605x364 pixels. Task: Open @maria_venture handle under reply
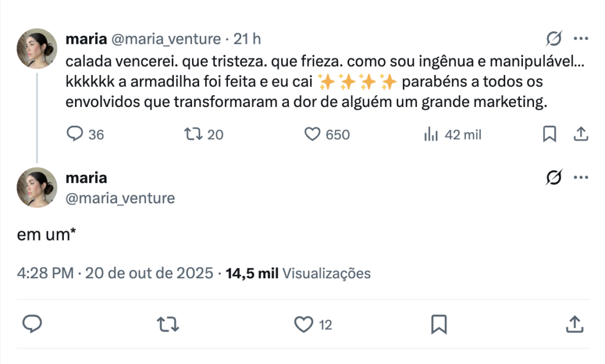coord(120,198)
